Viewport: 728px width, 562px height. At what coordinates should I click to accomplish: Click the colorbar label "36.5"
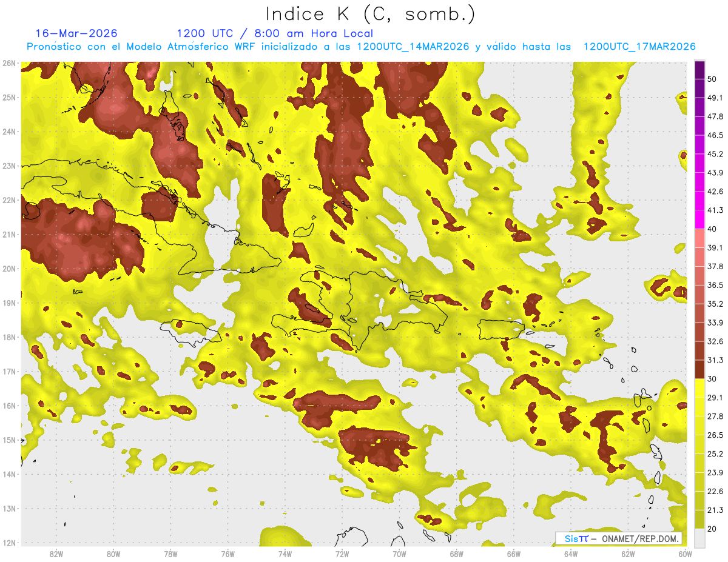pyautogui.click(x=715, y=285)
